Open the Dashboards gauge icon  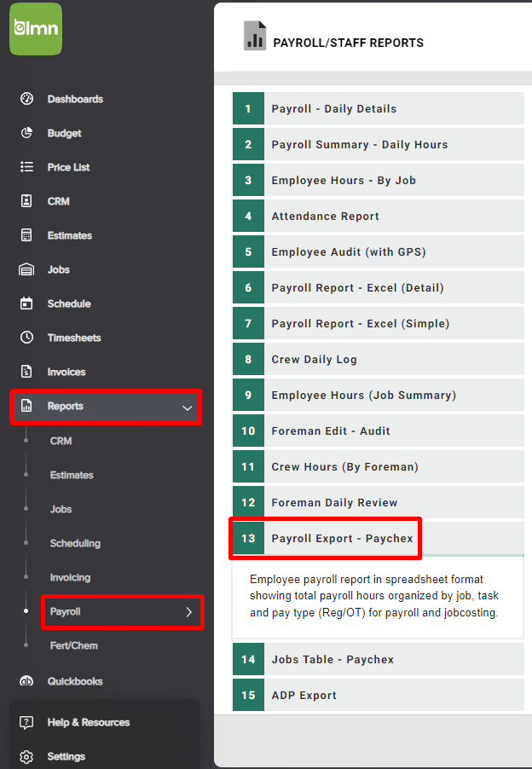(26, 99)
